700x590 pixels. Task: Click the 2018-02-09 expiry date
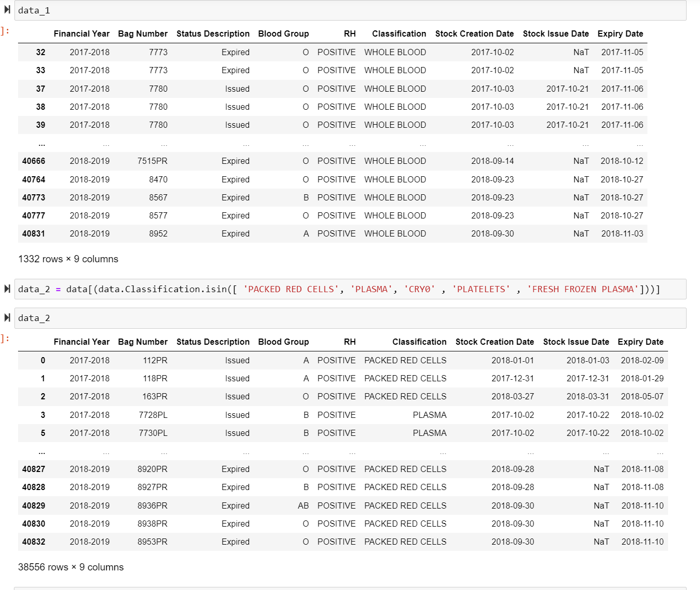pos(642,360)
